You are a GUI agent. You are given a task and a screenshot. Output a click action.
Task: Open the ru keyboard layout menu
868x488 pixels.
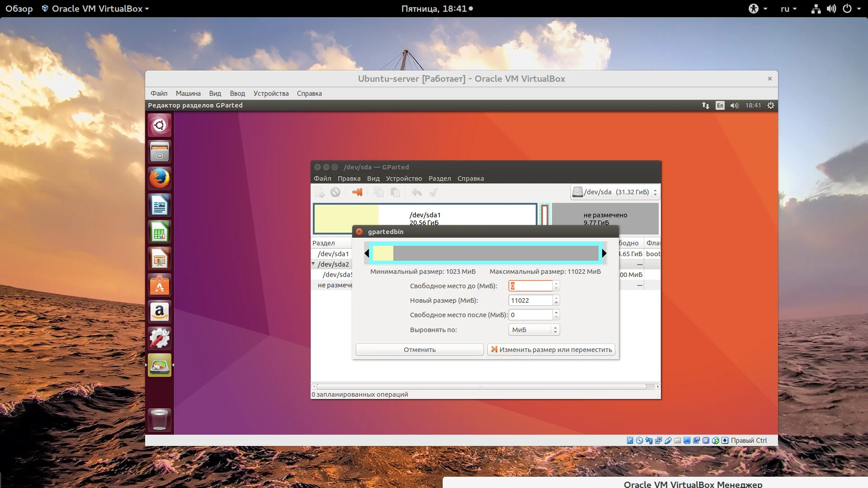pyautogui.click(x=788, y=9)
